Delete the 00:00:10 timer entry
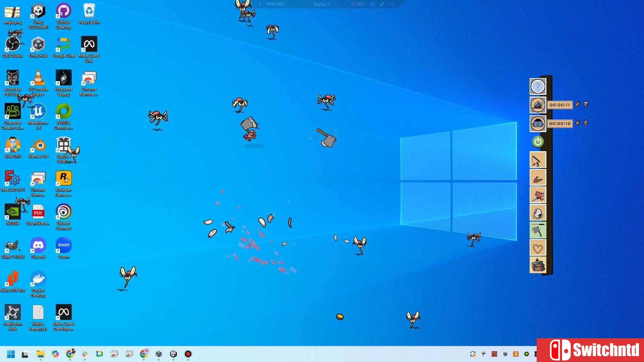This screenshot has height=362, width=644. pyautogui.click(x=586, y=123)
